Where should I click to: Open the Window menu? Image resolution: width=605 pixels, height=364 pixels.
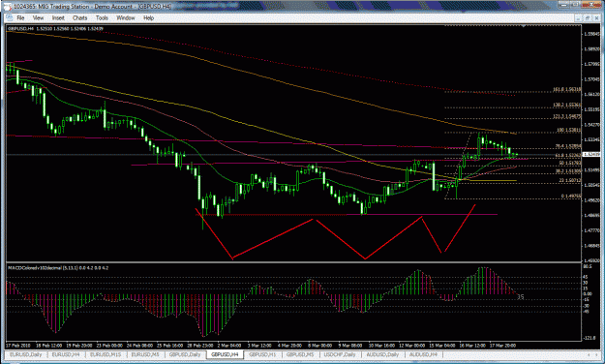126,17
